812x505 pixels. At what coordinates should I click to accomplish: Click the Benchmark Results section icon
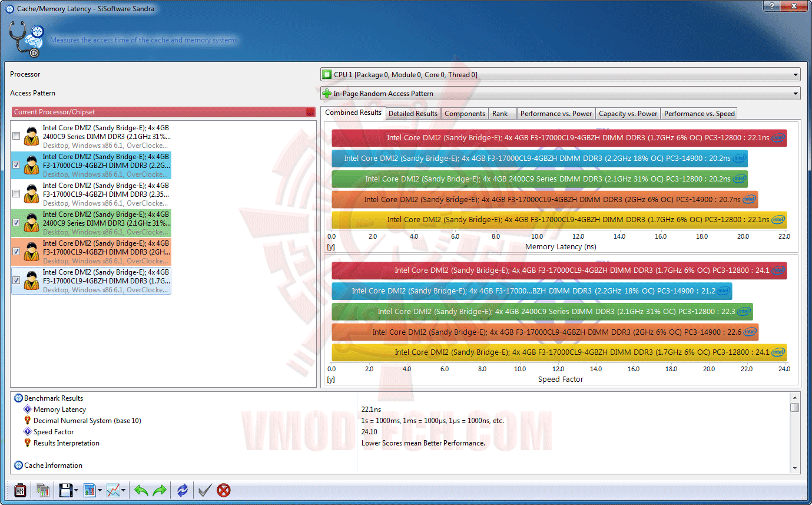coord(18,398)
